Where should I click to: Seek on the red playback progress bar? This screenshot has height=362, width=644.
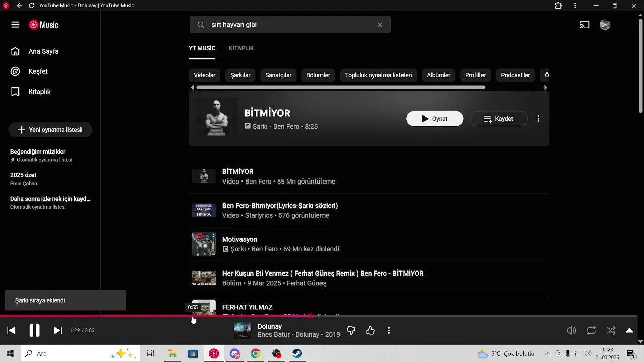[x=319, y=316]
